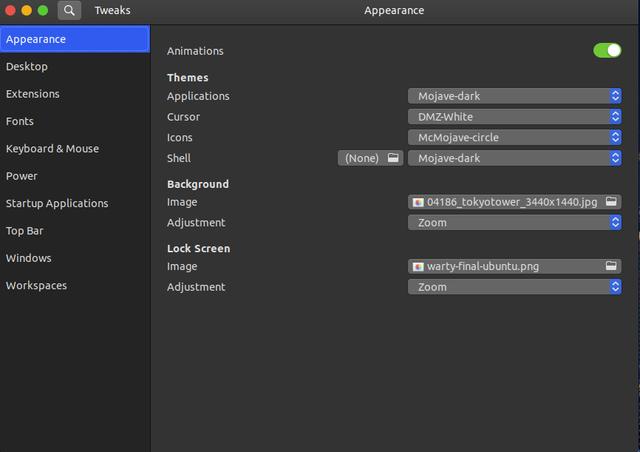Open the Icons theme McMojave-circle dropdown
This screenshot has width=640, height=452.
pos(514,137)
